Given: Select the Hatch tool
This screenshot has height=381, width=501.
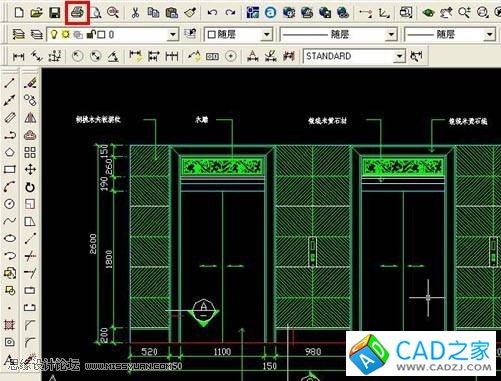Looking at the screenshot, I should pyautogui.click(x=9, y=324).
